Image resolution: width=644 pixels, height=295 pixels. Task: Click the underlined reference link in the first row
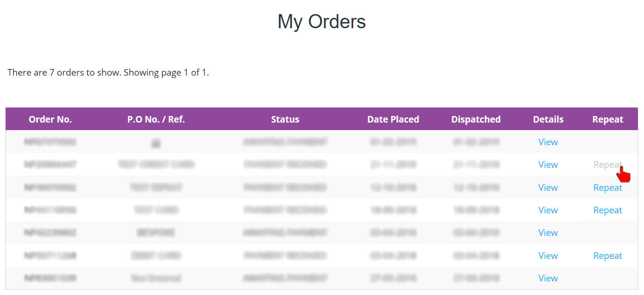(x=156, y=141)
